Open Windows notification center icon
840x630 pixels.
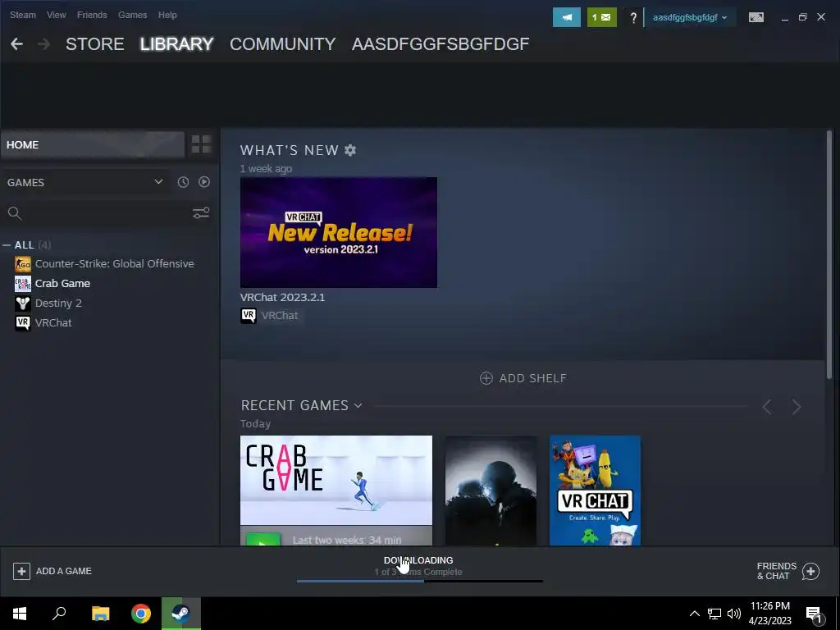815,615
